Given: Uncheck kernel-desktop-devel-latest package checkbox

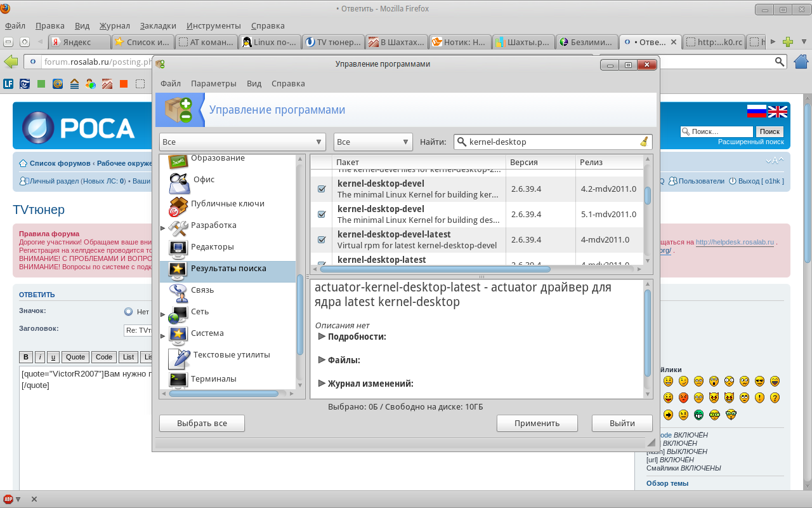Looking at the screenshot, I should coord(322,239).
